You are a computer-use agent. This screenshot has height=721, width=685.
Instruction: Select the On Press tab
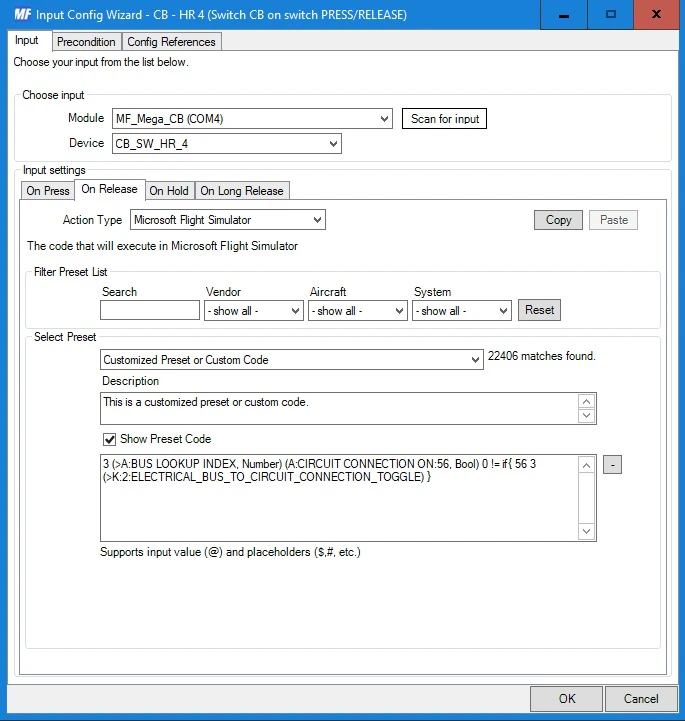point(48,191)
